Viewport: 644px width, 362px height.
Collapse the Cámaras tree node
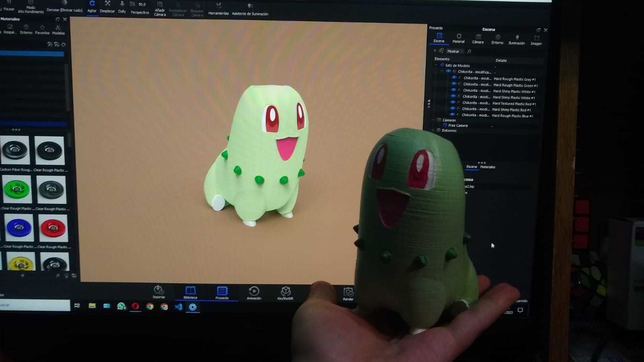pos(434,120)
